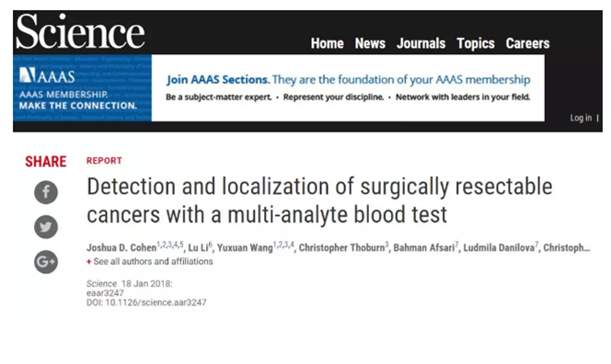Click the DOI 10.1126/science.aar3247 text

[x=146, y=302]
